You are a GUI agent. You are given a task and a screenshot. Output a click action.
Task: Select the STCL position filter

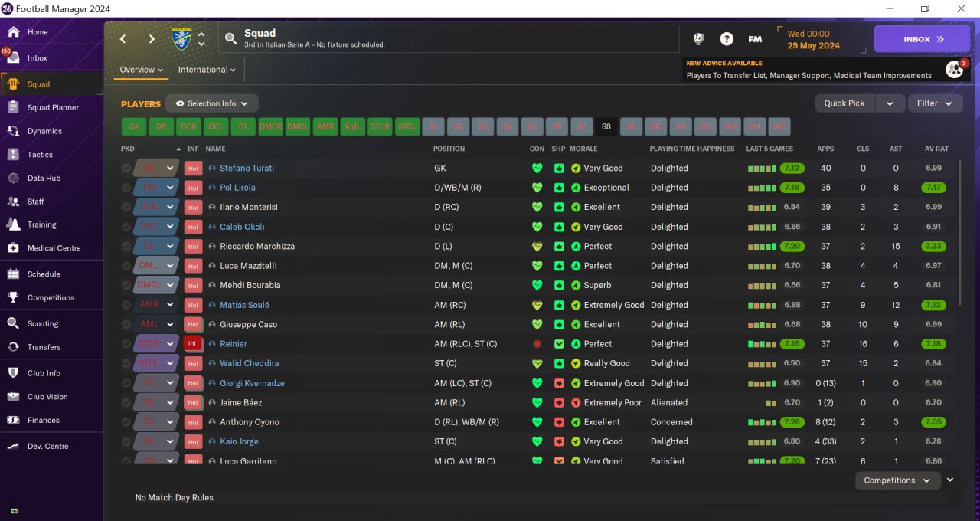coord(407,126)
